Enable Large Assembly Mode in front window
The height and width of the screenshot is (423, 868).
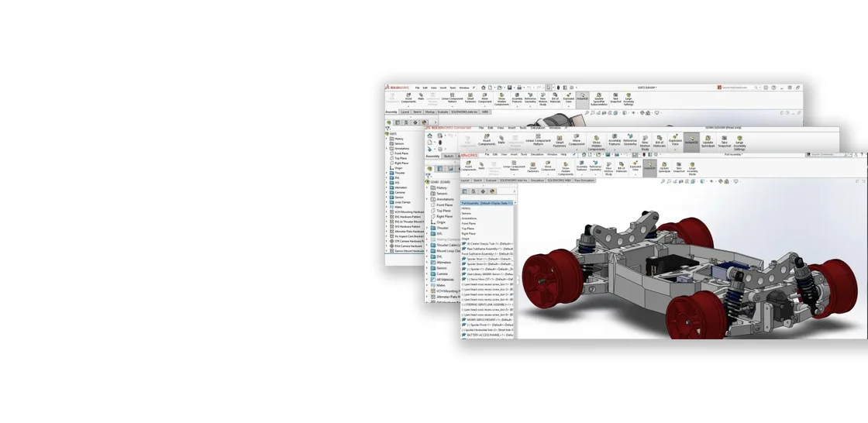692,168
